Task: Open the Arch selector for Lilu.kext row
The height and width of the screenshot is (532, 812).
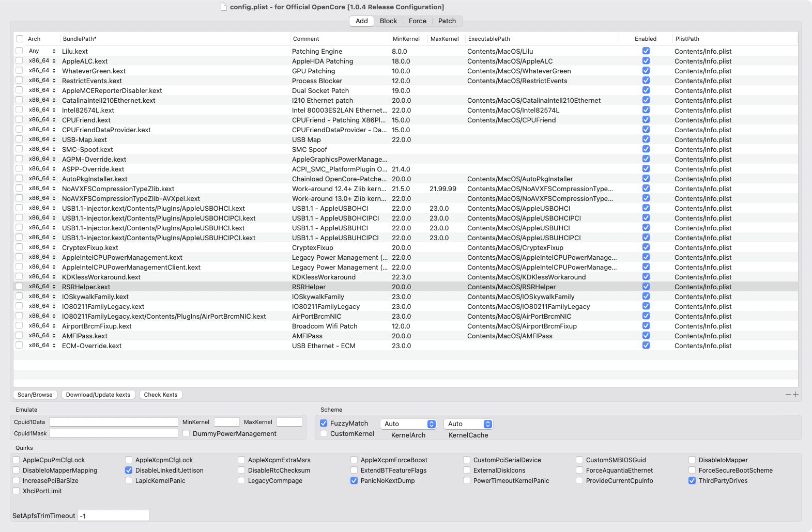Action: (x=42, y=51)
